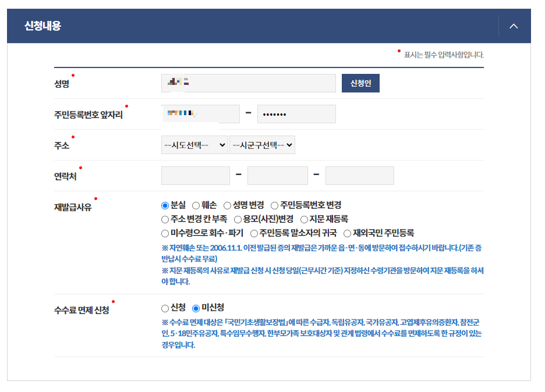This screenshot has height=392, width=545.
Task: Select 용모(사진)변경 radio option
Action: tap(238, 219)
